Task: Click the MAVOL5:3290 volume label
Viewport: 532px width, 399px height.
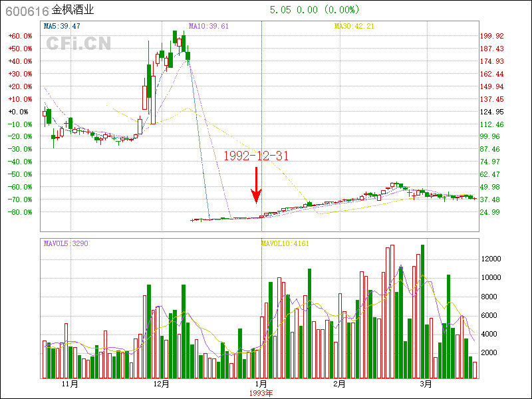Action: [x=66, y=243]
